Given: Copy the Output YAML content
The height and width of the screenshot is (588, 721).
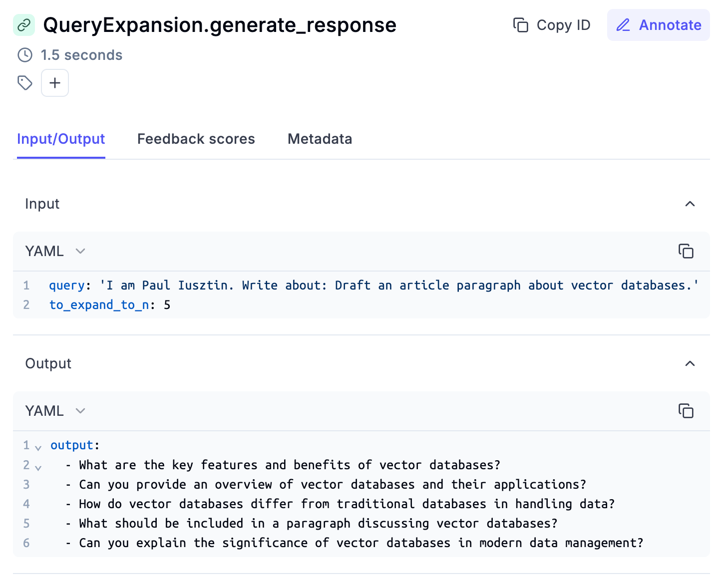Looking at the screenshot, I should [686, 411].
